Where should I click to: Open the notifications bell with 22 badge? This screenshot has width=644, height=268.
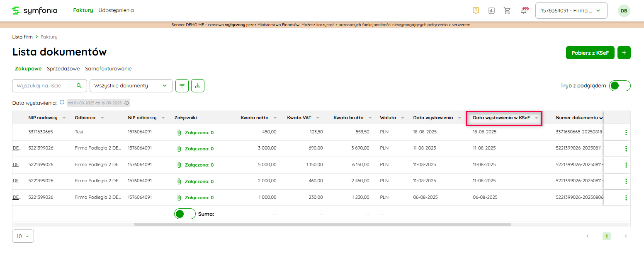click(x=524, y=11)
